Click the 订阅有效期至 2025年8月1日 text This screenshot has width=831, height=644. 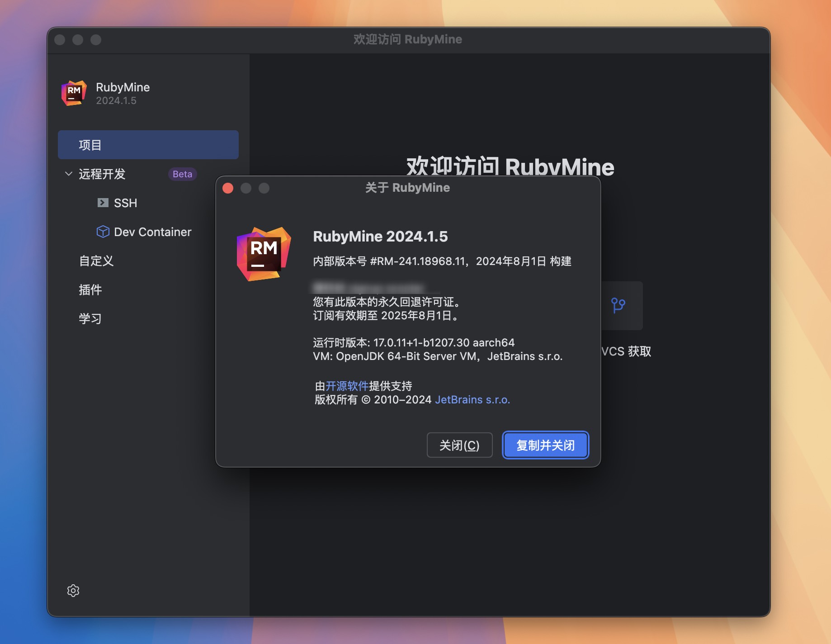tap(387, 315)
